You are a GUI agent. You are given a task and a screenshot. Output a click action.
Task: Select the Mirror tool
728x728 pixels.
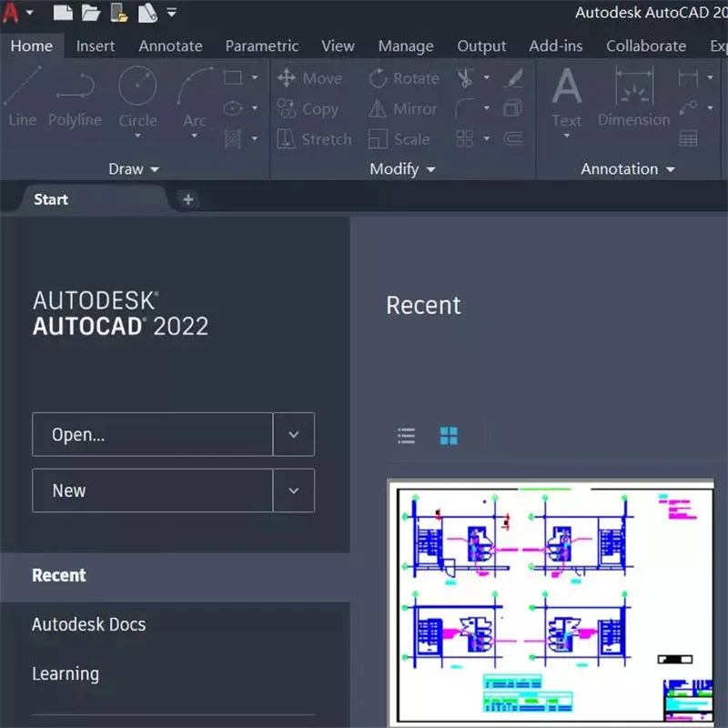[x=402, y=108]
